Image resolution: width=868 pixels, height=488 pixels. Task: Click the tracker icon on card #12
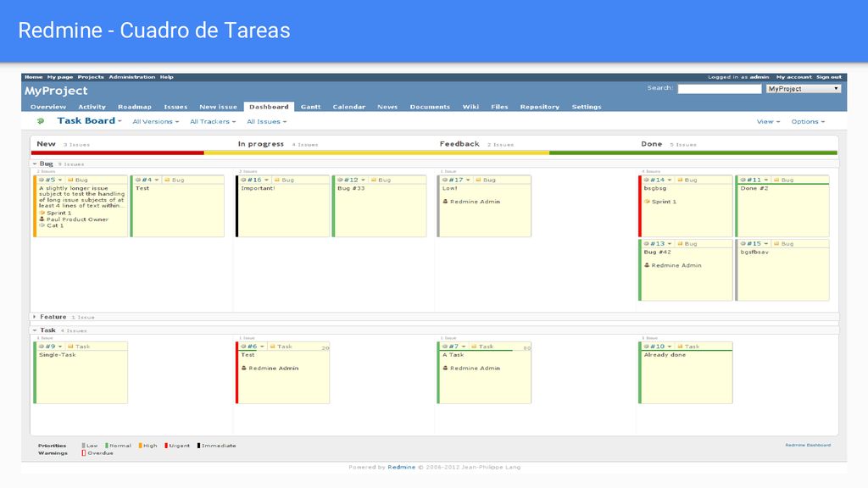(374, 180)
